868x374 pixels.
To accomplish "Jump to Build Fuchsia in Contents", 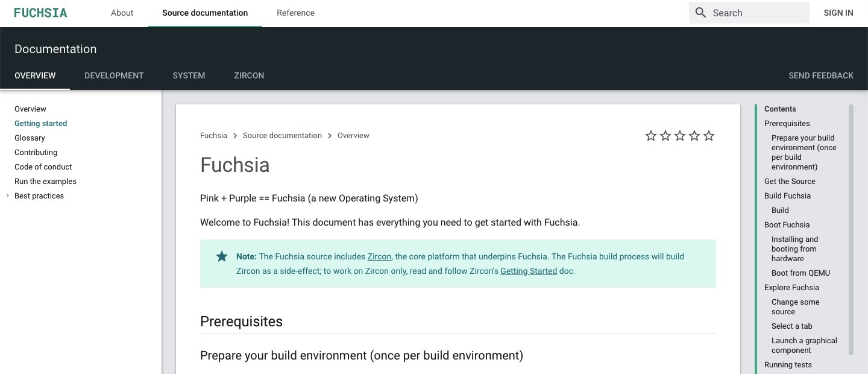I will 787,196.
